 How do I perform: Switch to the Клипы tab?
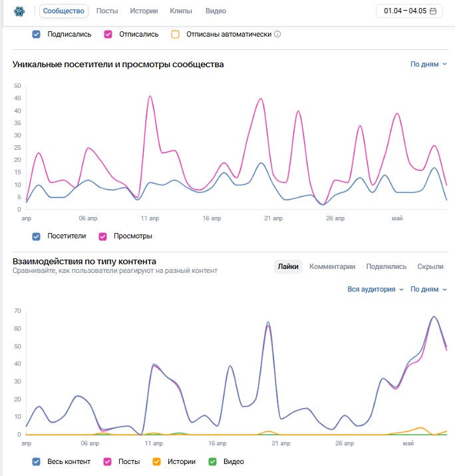pyautogui.click(x=181, y=11)
